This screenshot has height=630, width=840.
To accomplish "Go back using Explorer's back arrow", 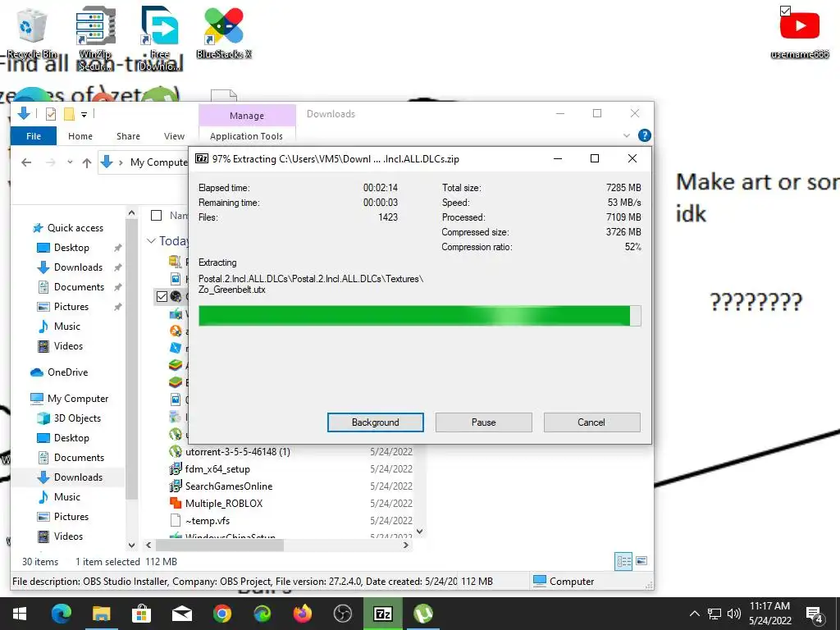I will (26, 162).
